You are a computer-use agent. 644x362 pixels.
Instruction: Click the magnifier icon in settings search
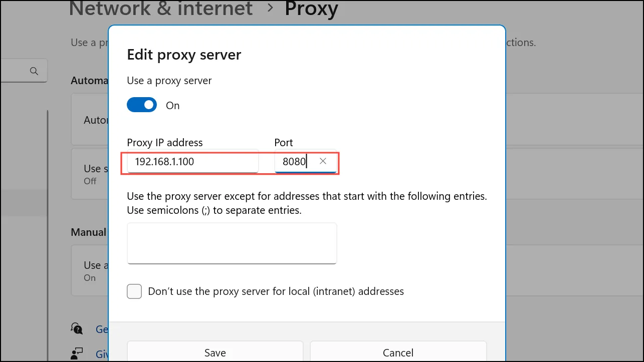pos(34,71)
